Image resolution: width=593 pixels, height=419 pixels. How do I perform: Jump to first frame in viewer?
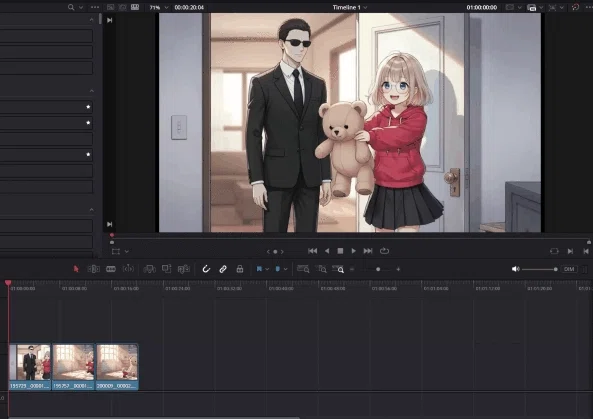312,251
